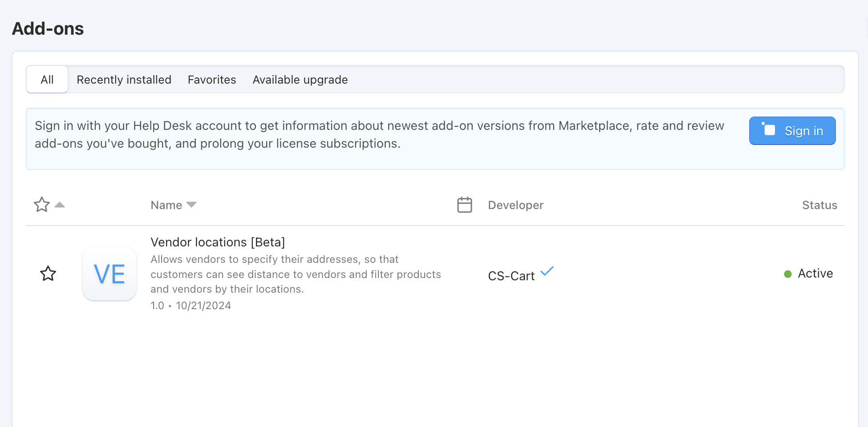
Task: Open the Recently installed tab
Action: [x=124, y=80]
